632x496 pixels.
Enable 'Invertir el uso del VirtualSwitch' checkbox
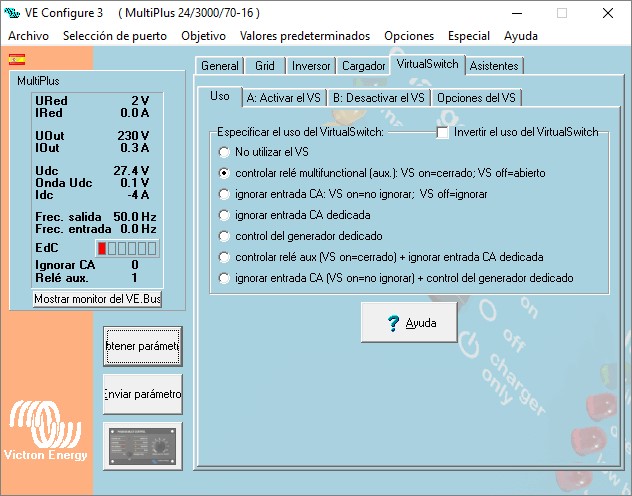pos(443,132)
